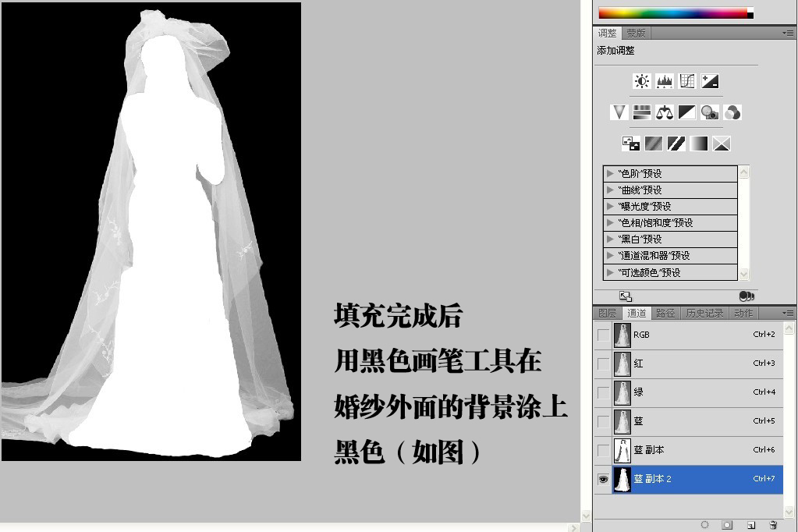Click the canvas vertical scroll down arrow
The width and height of the screenshot is (798, 532).
pos(586,516)
